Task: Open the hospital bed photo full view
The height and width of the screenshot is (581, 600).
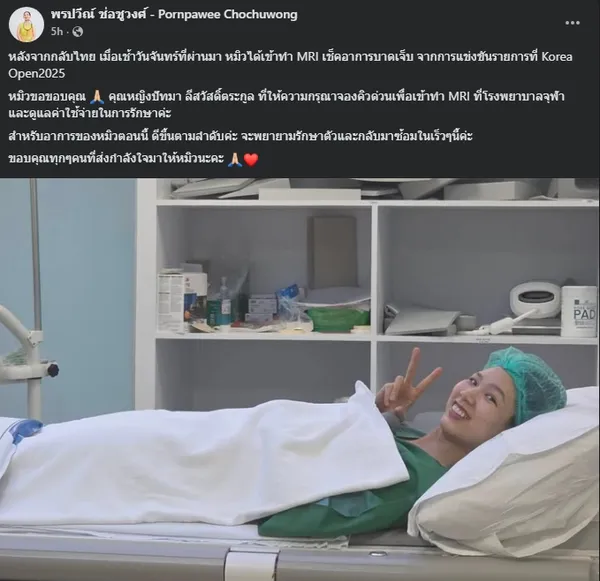Action: 300,379
